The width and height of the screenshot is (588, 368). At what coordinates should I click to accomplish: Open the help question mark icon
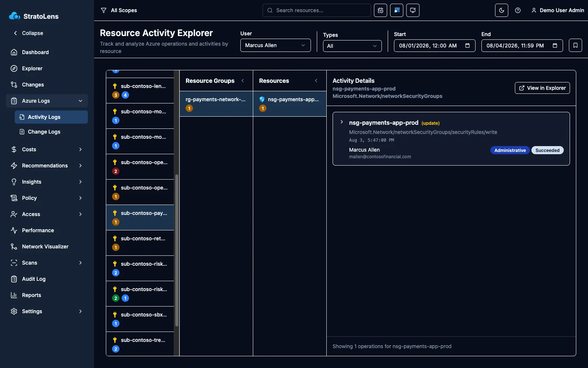(x=518, y=10)
